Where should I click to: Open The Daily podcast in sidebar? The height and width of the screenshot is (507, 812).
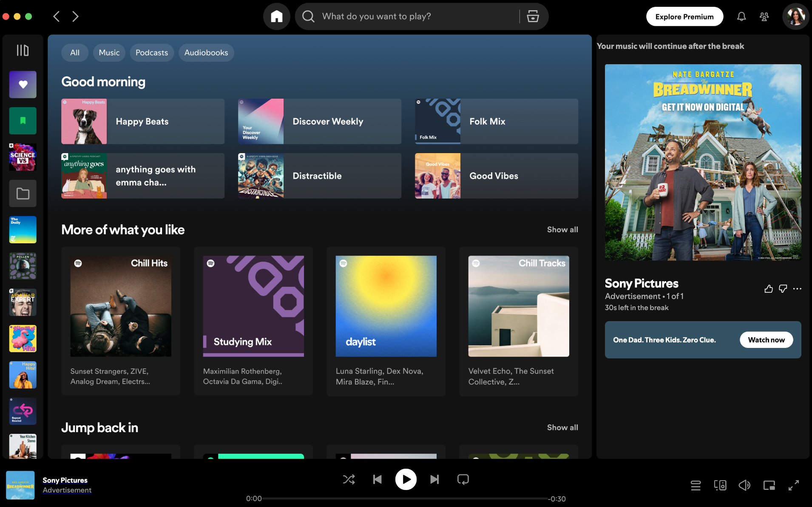pyautogui.click(x=23, y=230)
